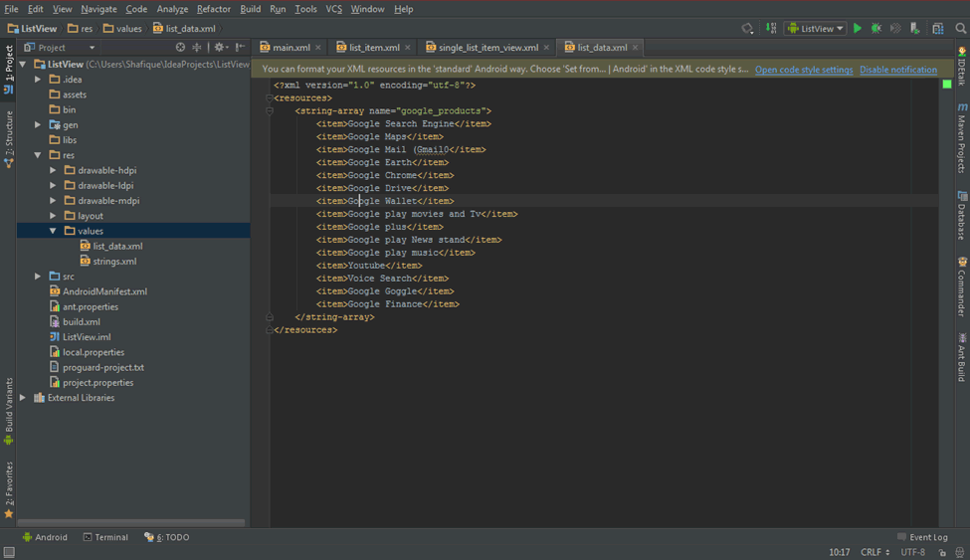Open the Navigate menu
This screenshot has height=560, width=970.
click(98, 9)
